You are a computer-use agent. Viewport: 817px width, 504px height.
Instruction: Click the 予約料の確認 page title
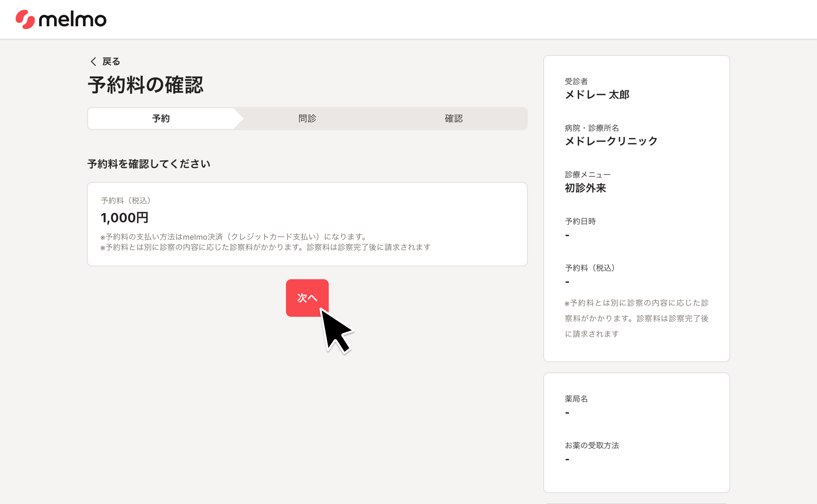pyautogui.click(x=146, y=85)
